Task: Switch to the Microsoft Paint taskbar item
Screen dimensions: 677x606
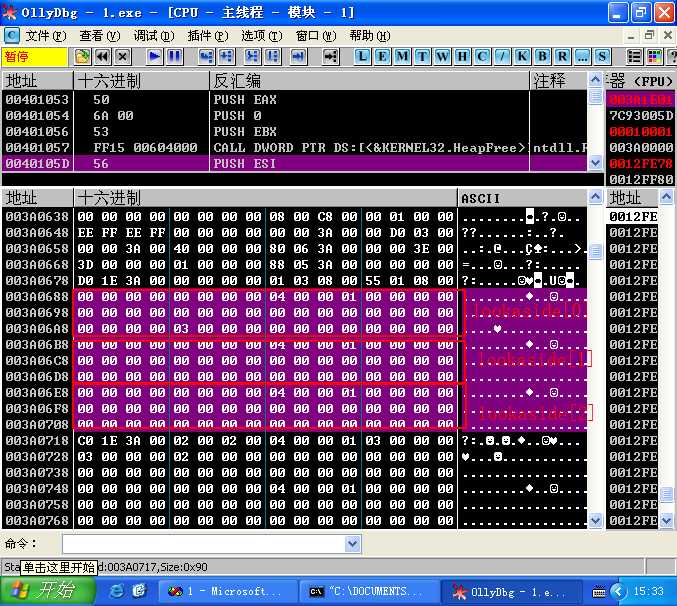Action: (x=227, y=591)
